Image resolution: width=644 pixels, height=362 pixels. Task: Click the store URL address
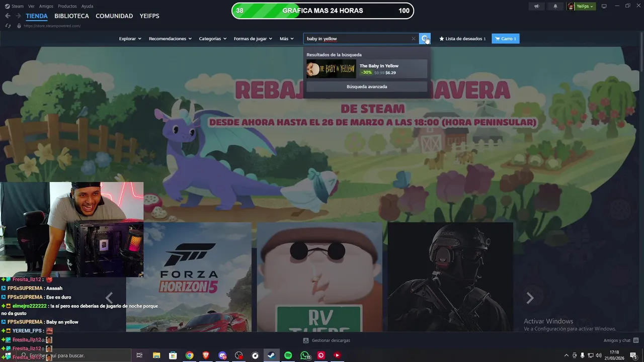pos(52,26)
